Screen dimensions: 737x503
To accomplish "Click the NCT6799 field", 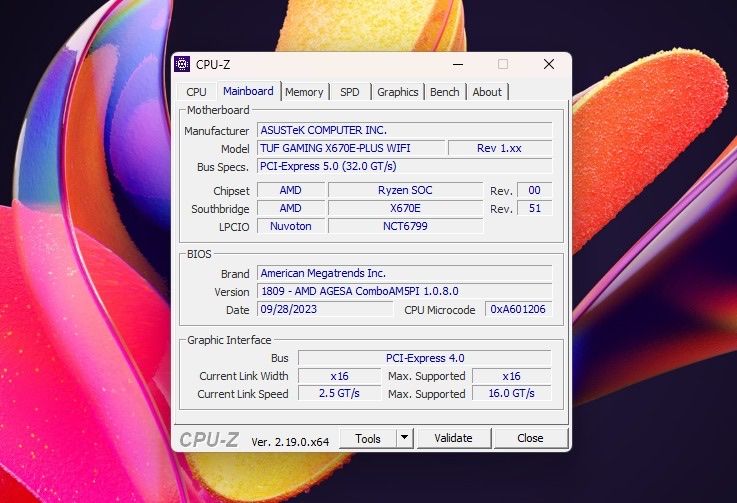I will point(405,226).
